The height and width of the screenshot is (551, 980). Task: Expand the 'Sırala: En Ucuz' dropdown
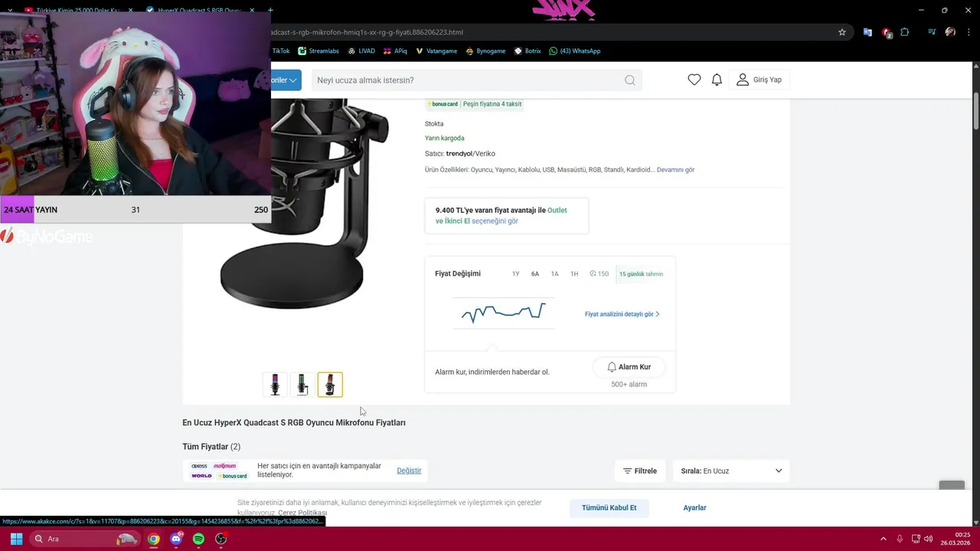coord(731,471)
